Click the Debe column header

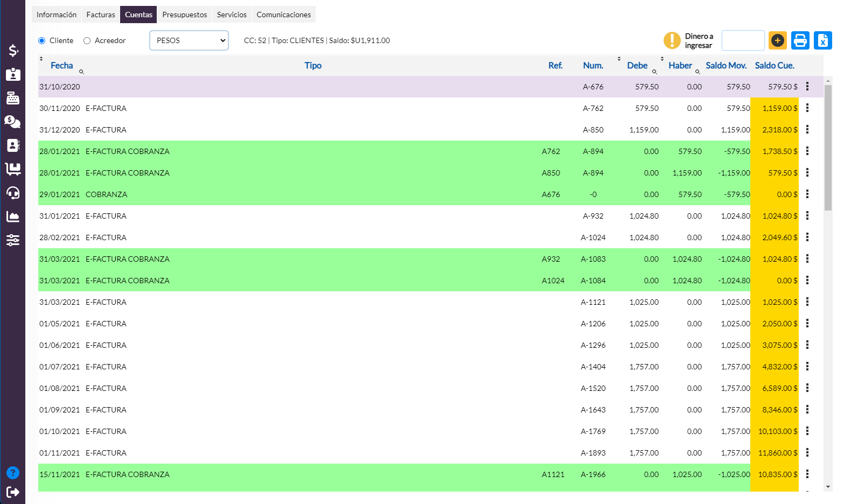click(x=637, y=66)
